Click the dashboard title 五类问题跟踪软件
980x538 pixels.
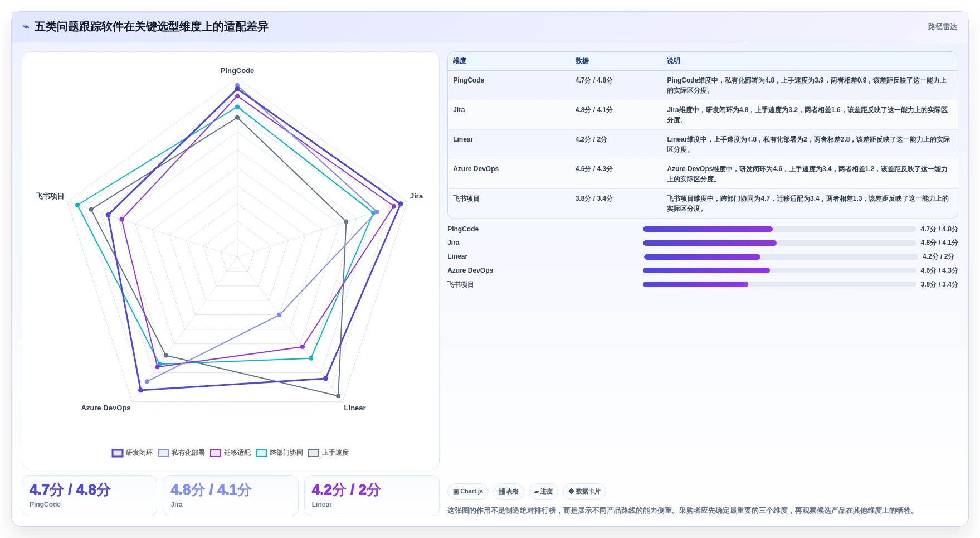point(152,27)
